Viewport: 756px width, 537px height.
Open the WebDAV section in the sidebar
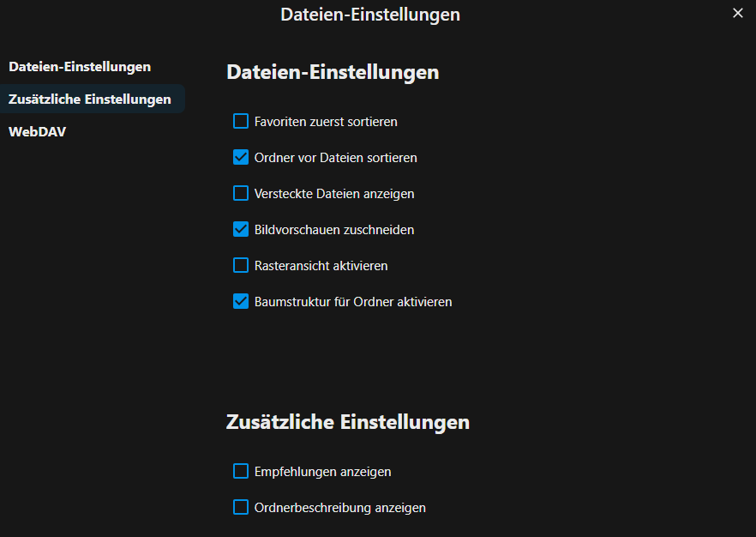tap(37, 131)
